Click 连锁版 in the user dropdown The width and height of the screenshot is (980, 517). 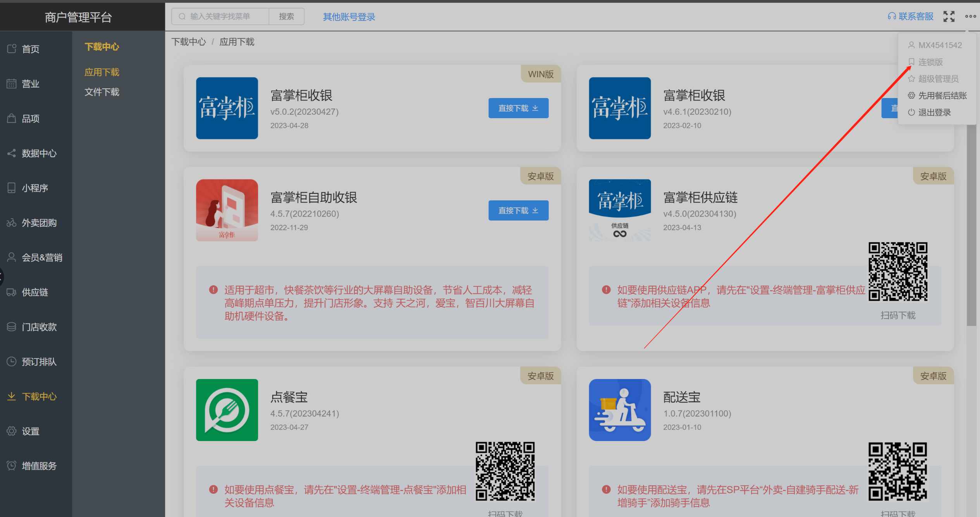pyautogui.click(x=926, y=62)
